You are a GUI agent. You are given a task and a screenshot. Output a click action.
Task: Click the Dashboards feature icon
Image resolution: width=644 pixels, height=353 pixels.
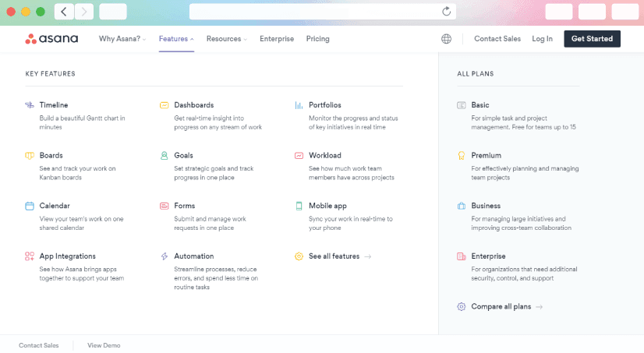click(x=164, y=105)
